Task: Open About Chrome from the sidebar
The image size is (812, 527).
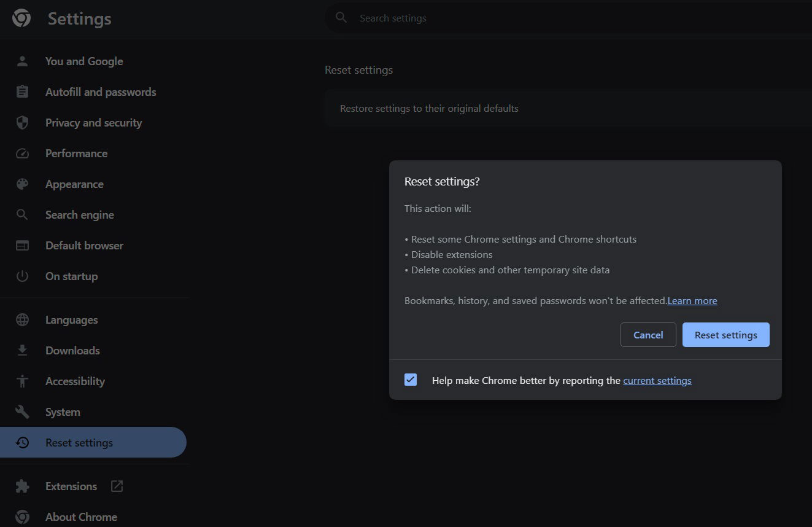Action: (81, 517)
